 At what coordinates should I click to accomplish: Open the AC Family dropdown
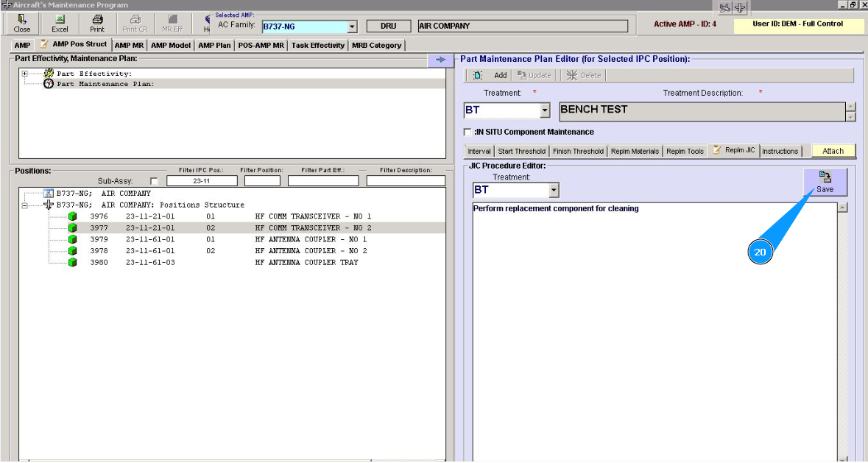click(352, 26)
